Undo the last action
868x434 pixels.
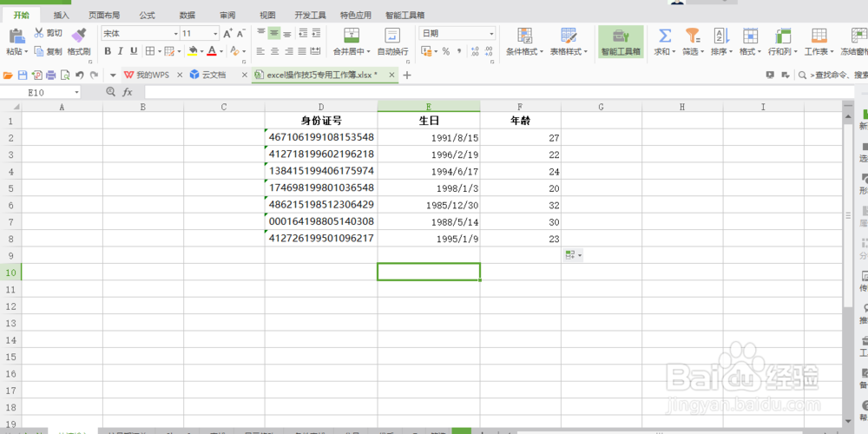tap(80, 75)
